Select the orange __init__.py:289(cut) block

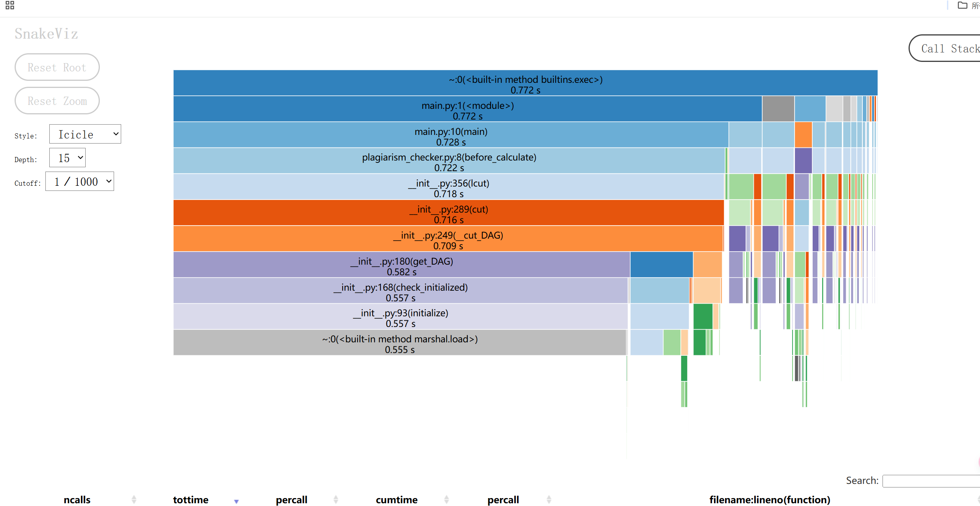(x=448, y=213)
